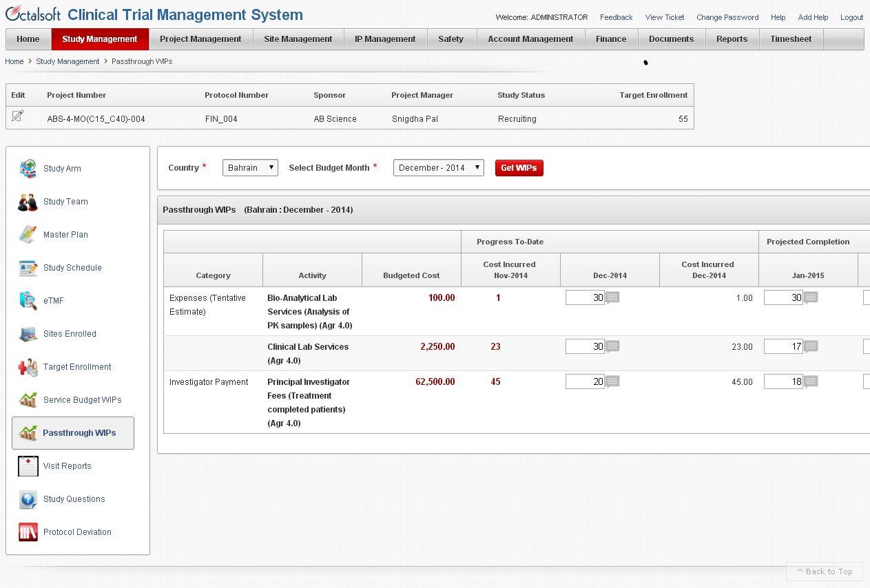Select the Study Team sidebar icon
Image resolution: width=870 pixels, height=588 pixels.
click(x=28, y=201)
